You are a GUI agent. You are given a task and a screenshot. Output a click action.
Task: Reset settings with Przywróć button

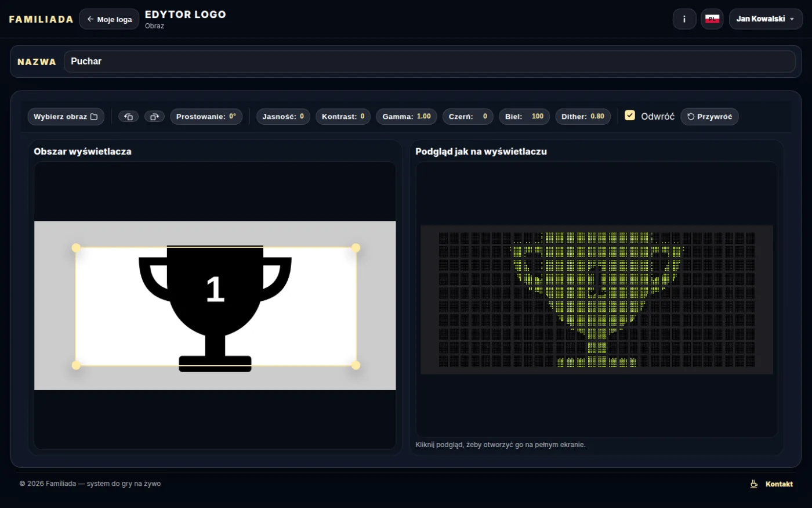709,117
